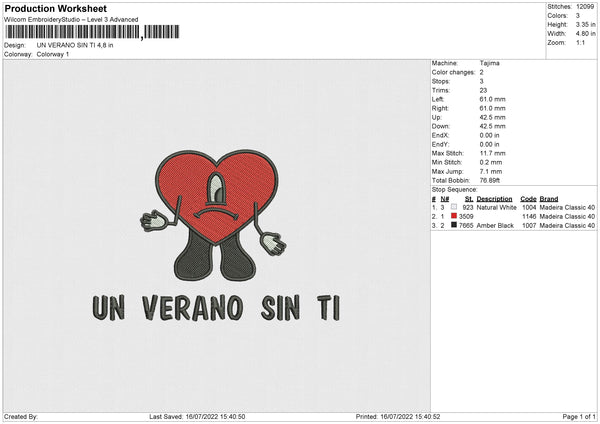Select the red thread color swatch
The image size is (600, 424).
point(454,216)
